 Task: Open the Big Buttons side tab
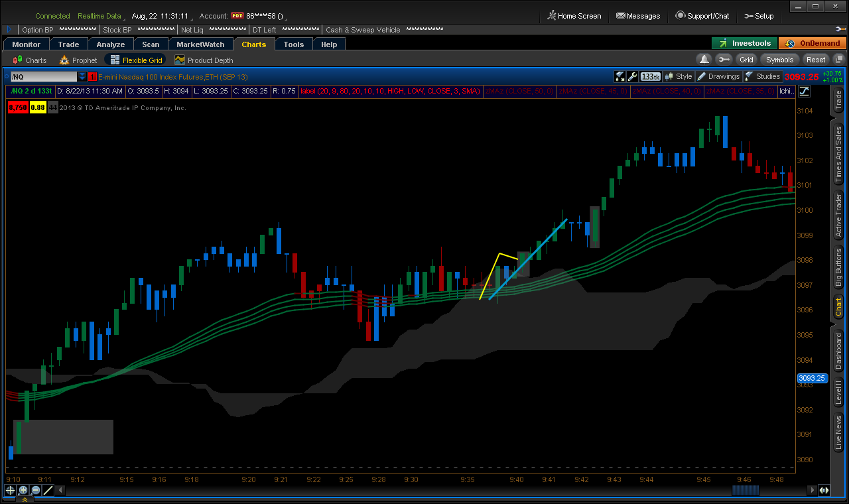[838, 267]
